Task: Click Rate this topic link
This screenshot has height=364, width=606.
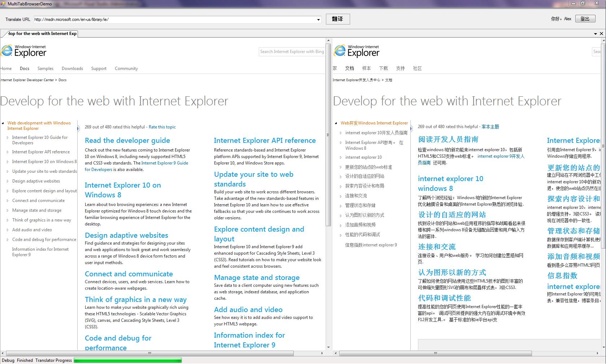Action: (x=162, y=127)
